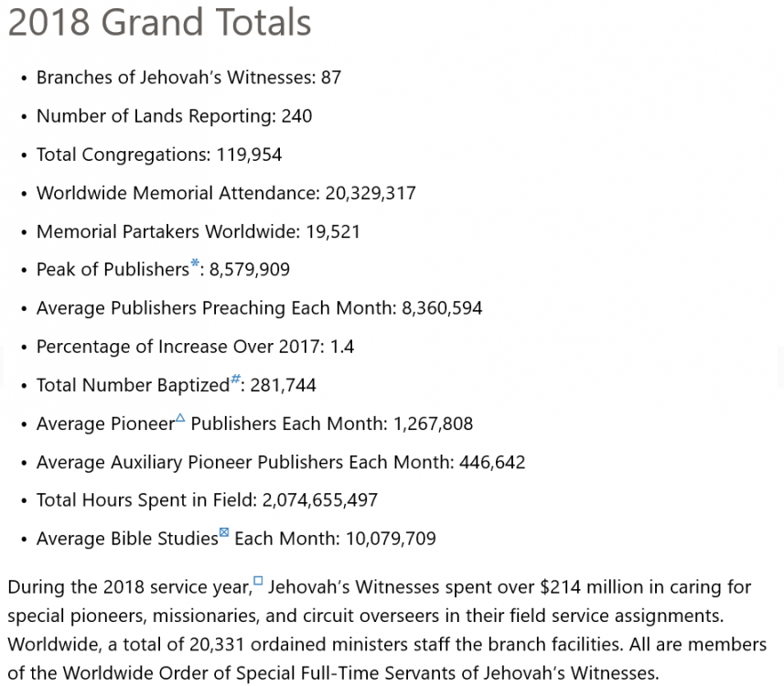
Task: Click the triangle footnote marker after Average Pioneer
Action: (180, 419)
